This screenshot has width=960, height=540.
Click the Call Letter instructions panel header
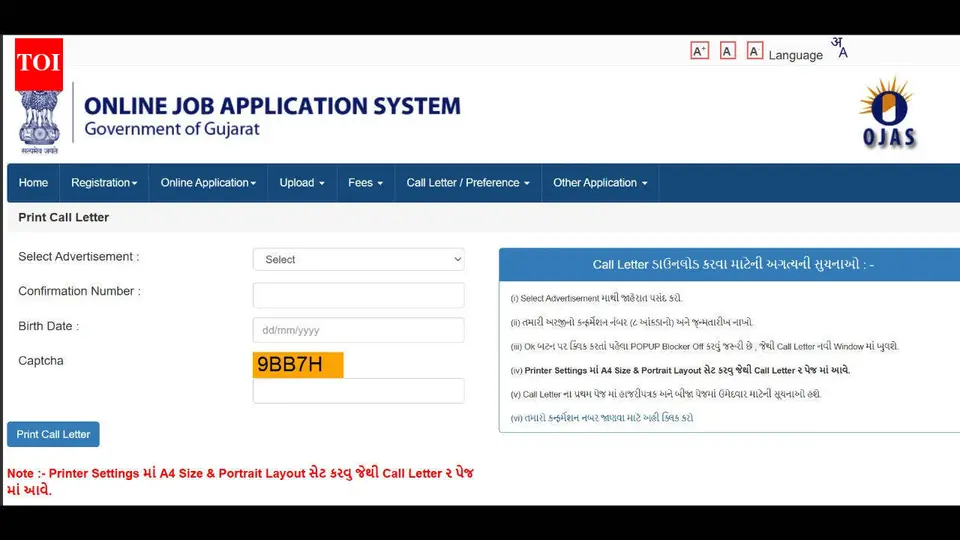tap(729, 264)
